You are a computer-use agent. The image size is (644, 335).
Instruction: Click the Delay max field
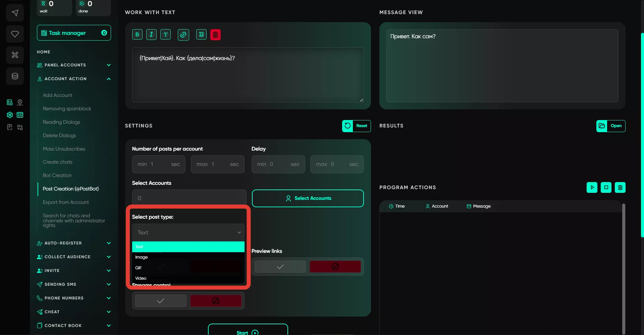pos(337,164)
